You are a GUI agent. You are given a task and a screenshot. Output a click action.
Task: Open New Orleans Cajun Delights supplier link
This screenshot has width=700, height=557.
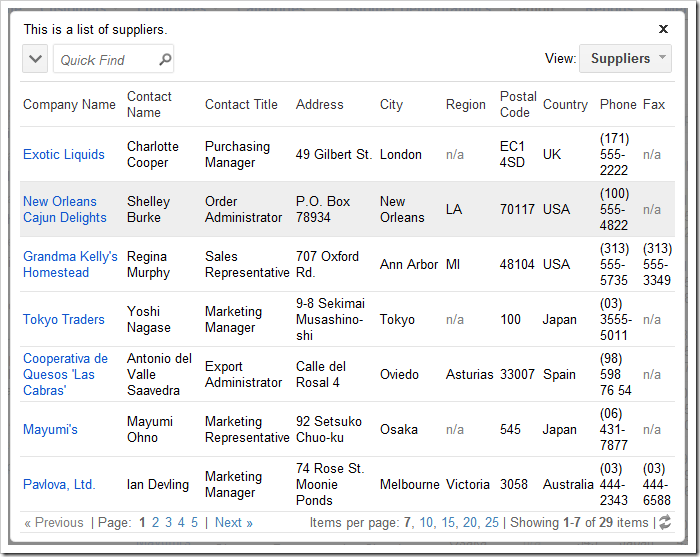[x=65, y=209]
